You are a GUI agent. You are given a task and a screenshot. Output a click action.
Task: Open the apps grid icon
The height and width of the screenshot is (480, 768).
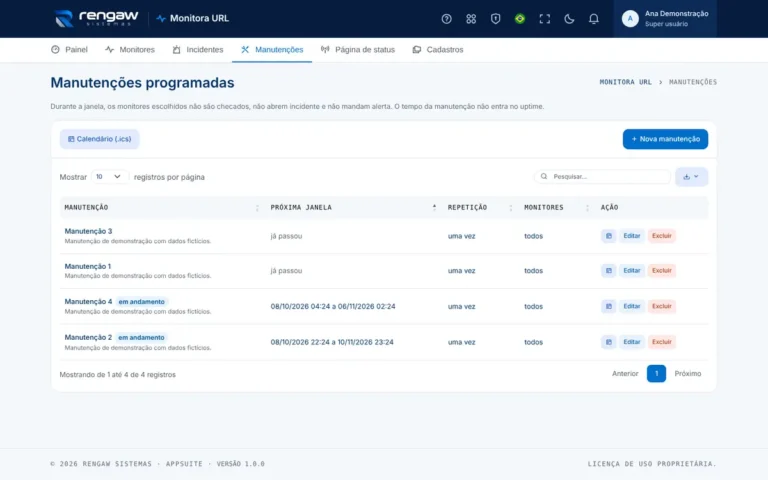471,19
